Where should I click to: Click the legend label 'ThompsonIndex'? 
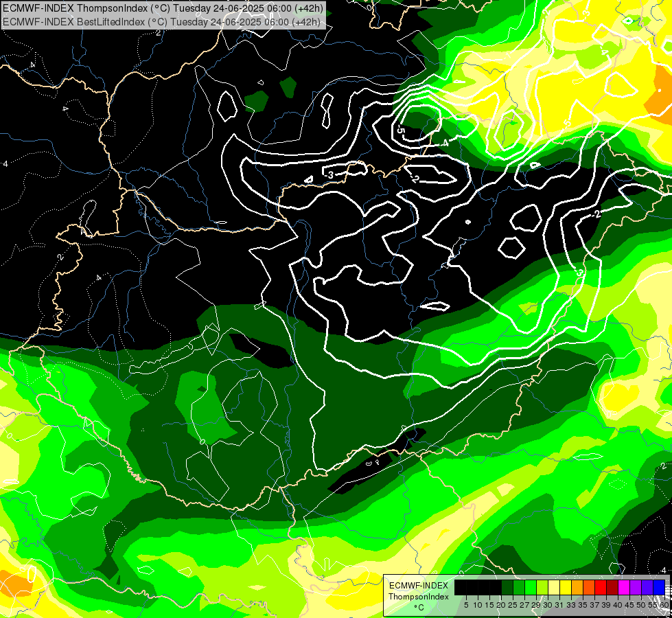pos(419,597)
